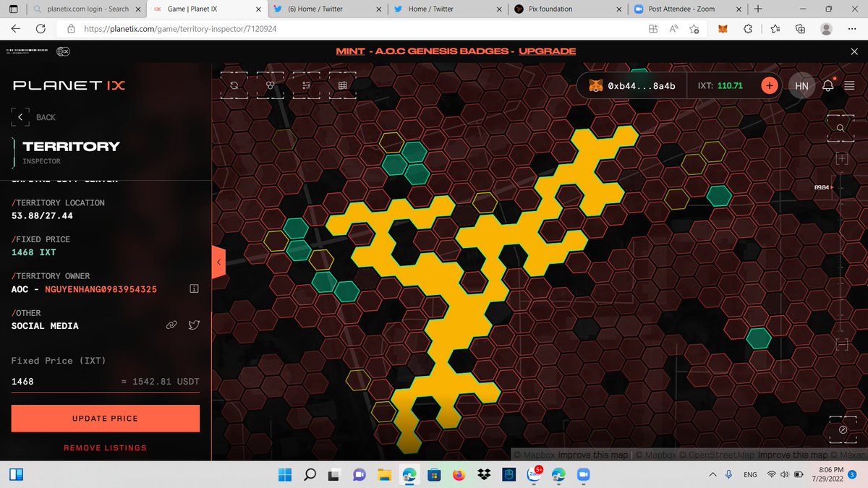Click the rotate/refresh map toolbar icon
The width and height of the screenshot is (868, 488).
coord(234,85)
